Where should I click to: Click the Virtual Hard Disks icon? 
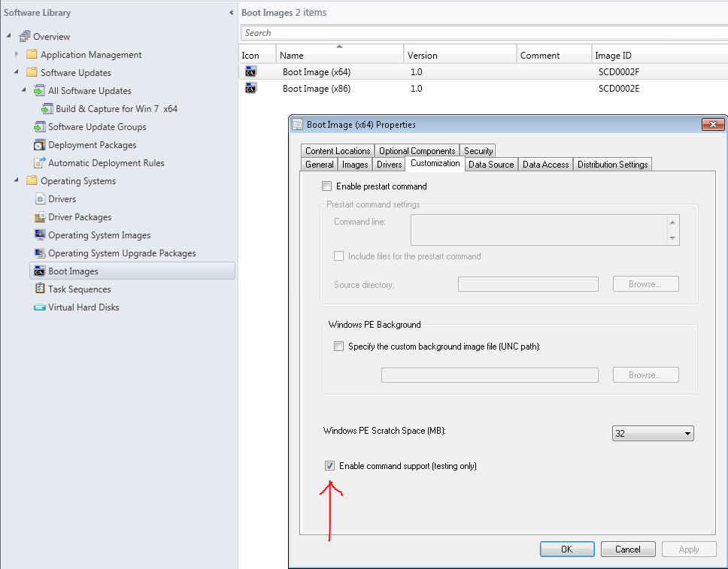(39, 307)
